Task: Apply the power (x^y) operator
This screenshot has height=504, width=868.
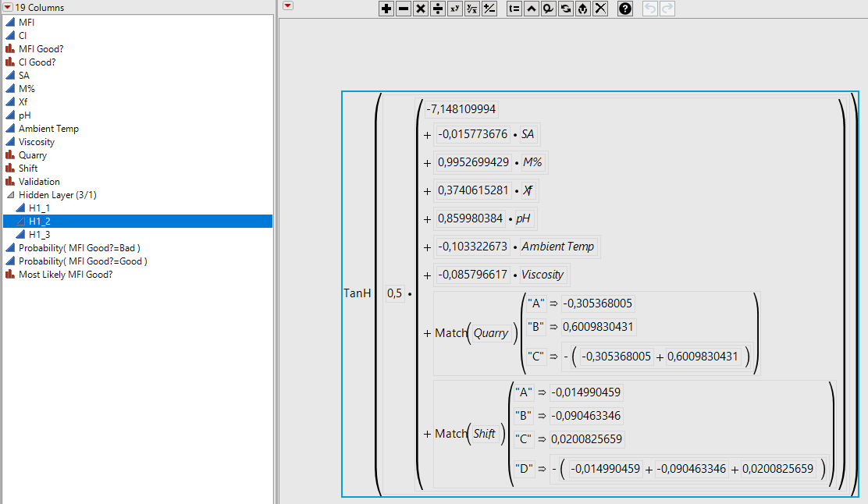Action: pos(455,9)
